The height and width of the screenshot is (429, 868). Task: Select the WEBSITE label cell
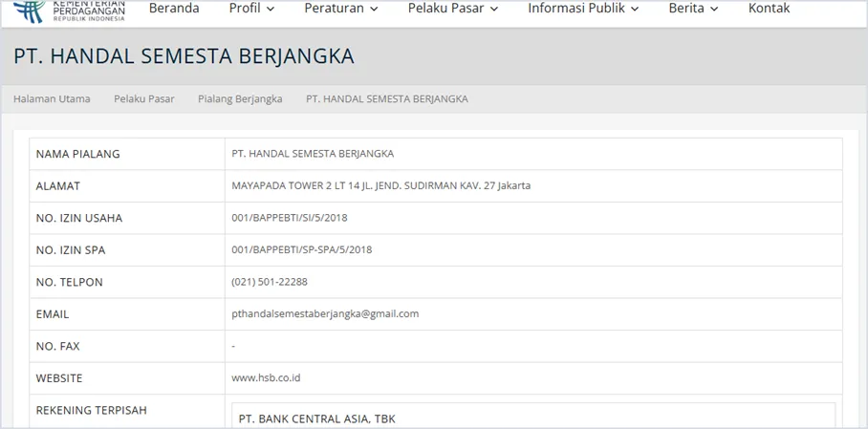[127, 378]
